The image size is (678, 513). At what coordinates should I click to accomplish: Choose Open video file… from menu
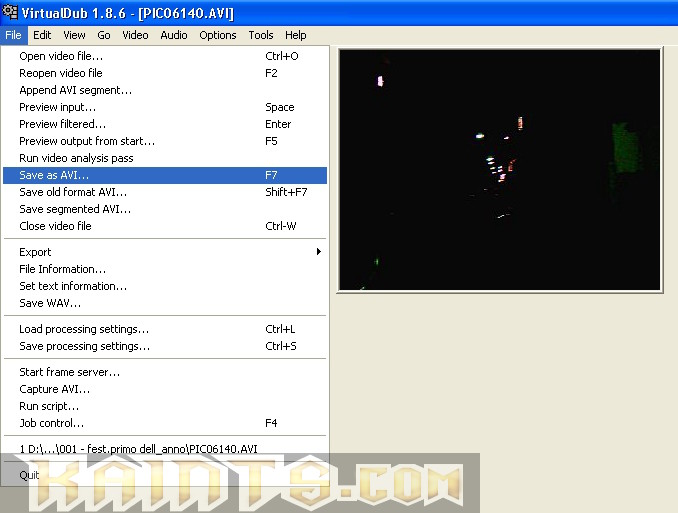tap(165, 56)
